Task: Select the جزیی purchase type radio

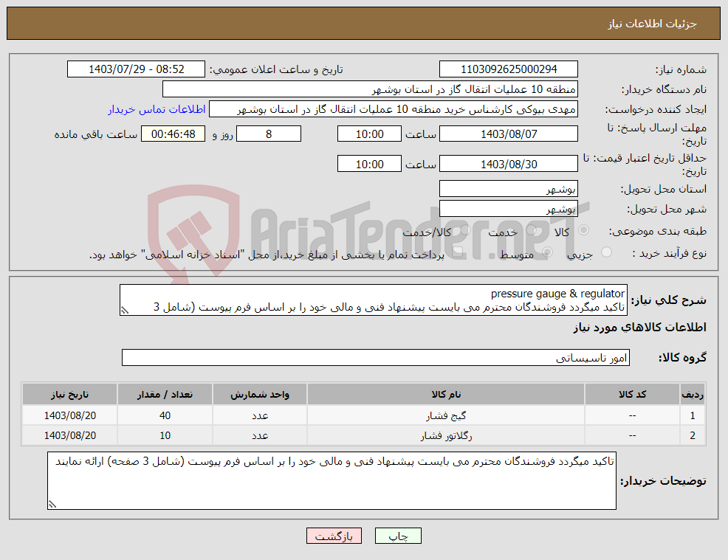Action: point(606,252)
